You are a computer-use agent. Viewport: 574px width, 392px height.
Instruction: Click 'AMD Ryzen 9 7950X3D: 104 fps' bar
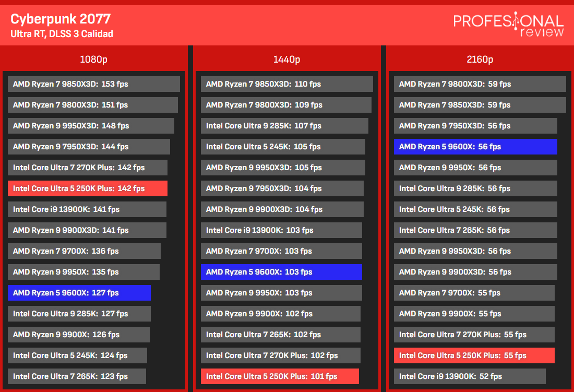tap(282, 188)
